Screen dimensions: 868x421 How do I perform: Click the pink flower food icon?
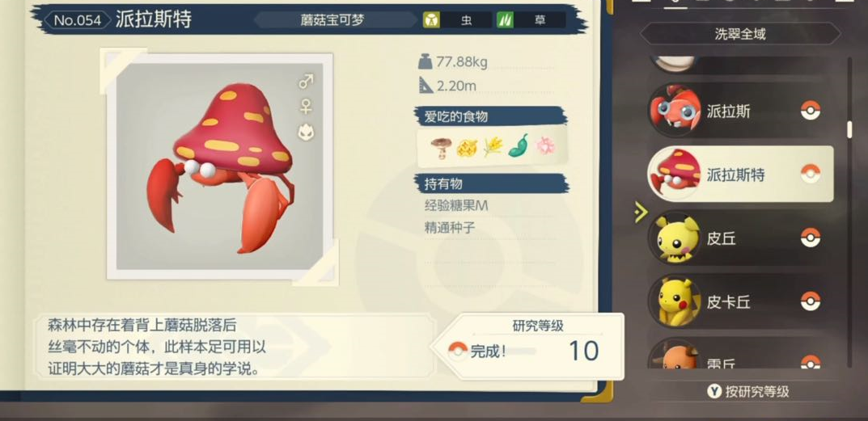pyautogui.click(x=545, y=146)
